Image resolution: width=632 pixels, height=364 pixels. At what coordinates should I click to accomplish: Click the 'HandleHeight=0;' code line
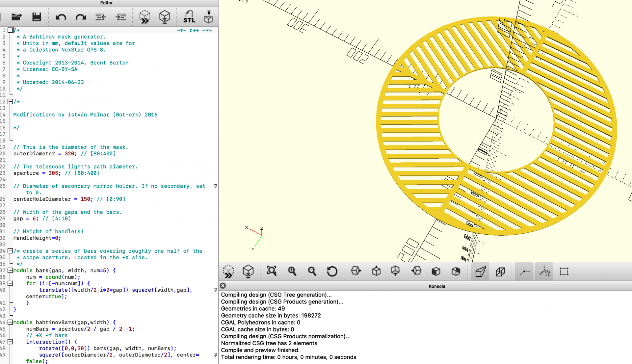tap(37, 238)
